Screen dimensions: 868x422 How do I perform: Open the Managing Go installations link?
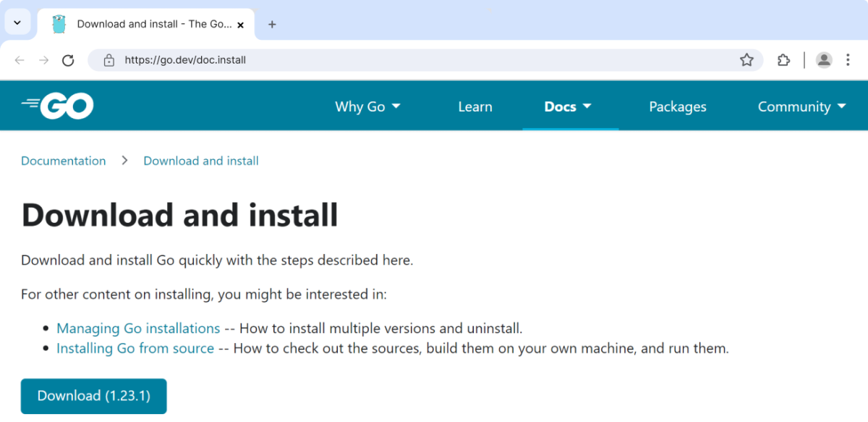point(138,329)
